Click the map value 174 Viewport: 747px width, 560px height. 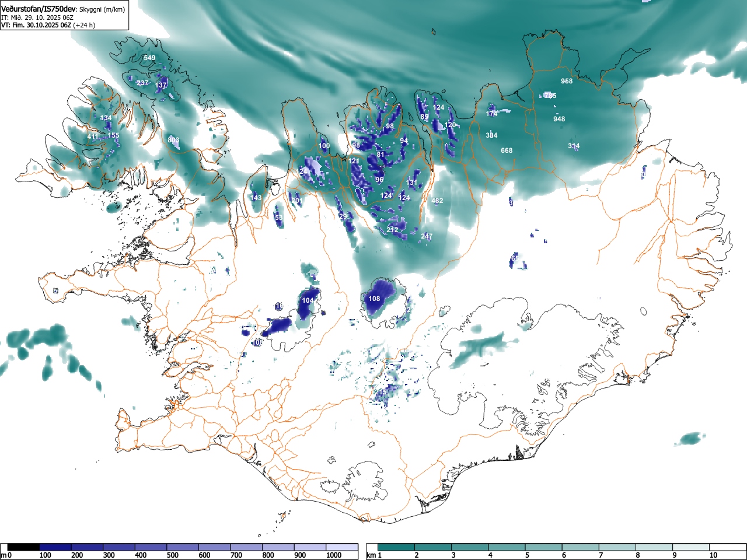click(x=492, y=114)
